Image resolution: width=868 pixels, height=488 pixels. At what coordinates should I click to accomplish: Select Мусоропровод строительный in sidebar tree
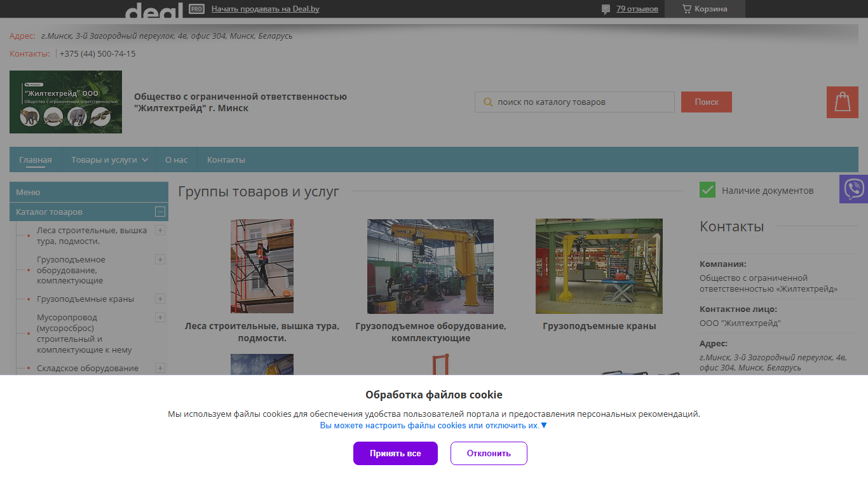click(85, 334)
